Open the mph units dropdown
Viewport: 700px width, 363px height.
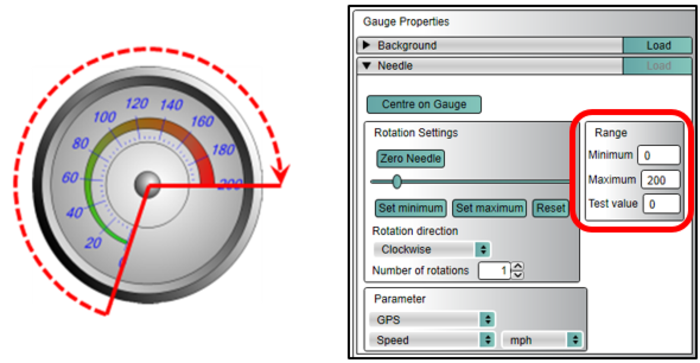point(542,340)
